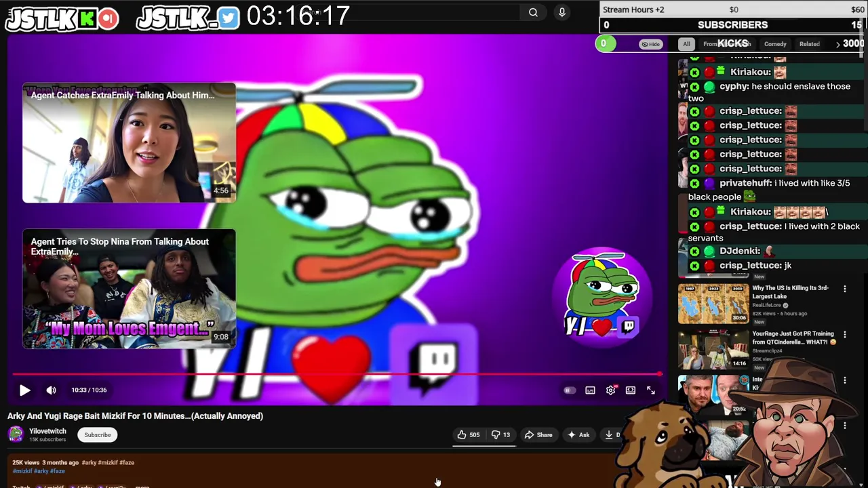The width and height of the screenshot is (868, 488).
Task: Click the '25K views 3 months ago' text
Action: coord(45,462)
